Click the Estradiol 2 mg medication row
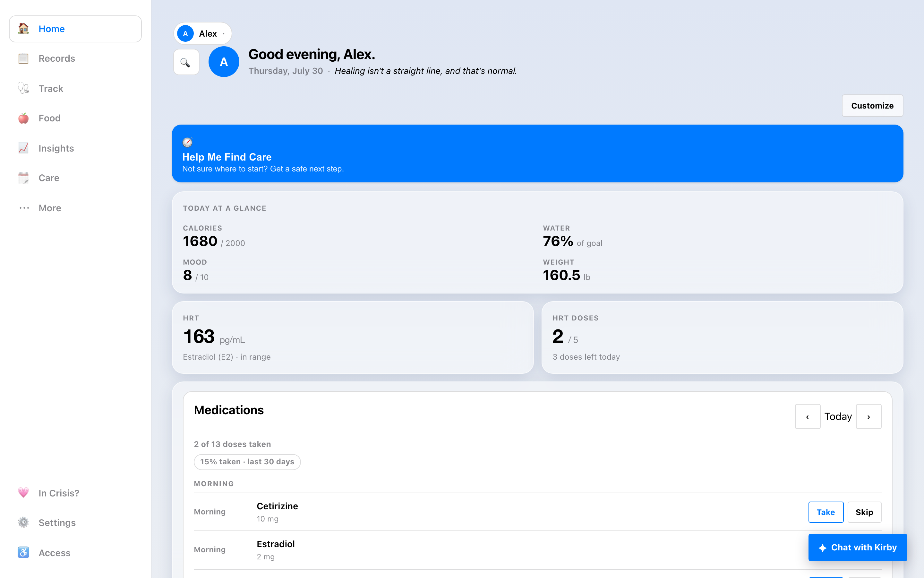 (537, 550)
